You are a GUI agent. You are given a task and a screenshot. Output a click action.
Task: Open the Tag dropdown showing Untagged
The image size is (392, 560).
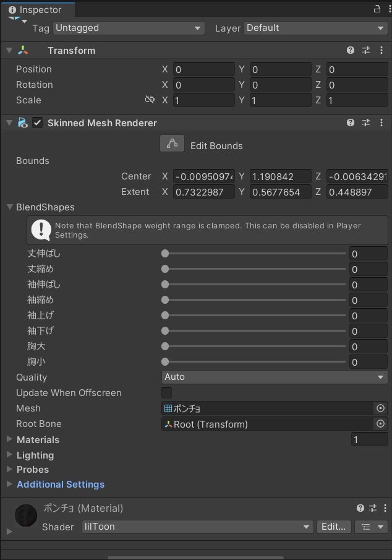point(128,28)
